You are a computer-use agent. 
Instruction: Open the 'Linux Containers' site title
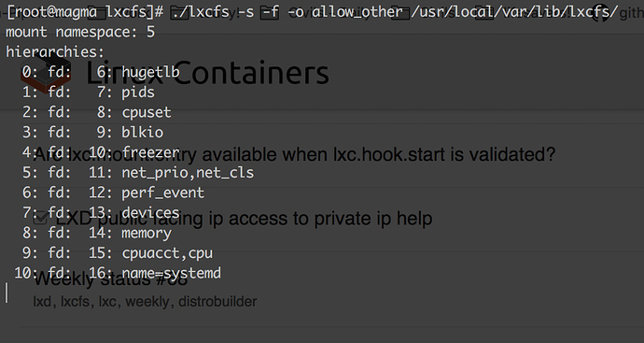click(207, 73)
